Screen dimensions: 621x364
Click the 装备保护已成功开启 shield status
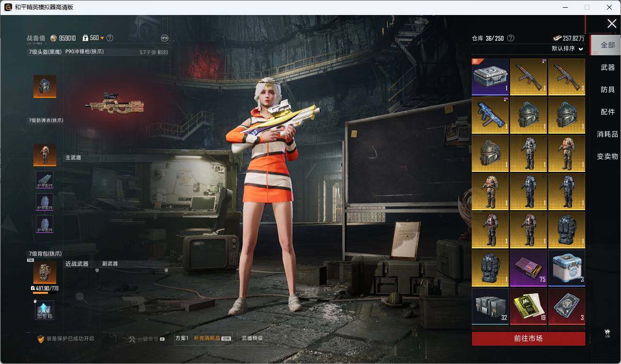pos(66,339)
